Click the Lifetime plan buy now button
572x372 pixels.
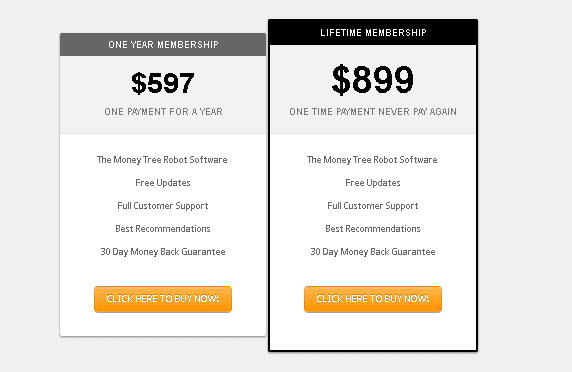click(x=373, y=299)
